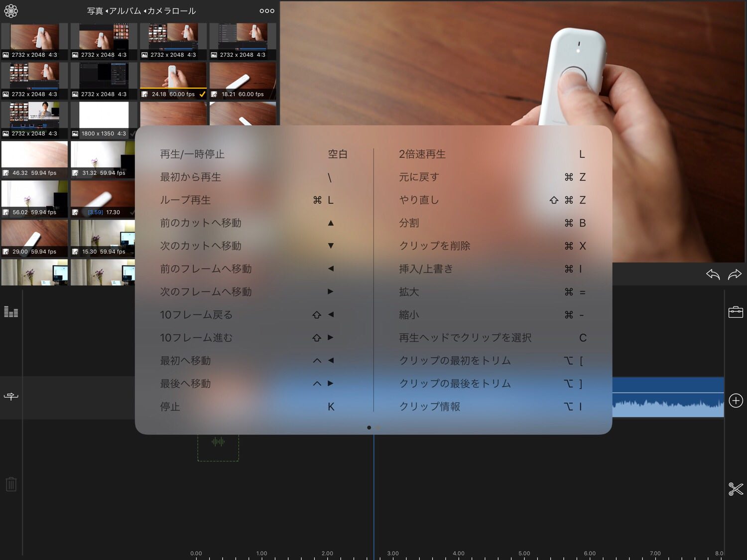Toggle the insert mode icon on the track
Image resolution: width=747 pixels, height=560 pixels.
click(11, 397)
